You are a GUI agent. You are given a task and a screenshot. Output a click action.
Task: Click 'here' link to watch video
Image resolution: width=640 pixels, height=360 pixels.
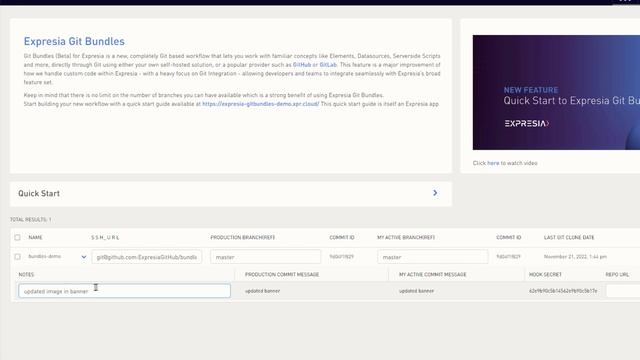pyautogui.click(x=493, y=163)
